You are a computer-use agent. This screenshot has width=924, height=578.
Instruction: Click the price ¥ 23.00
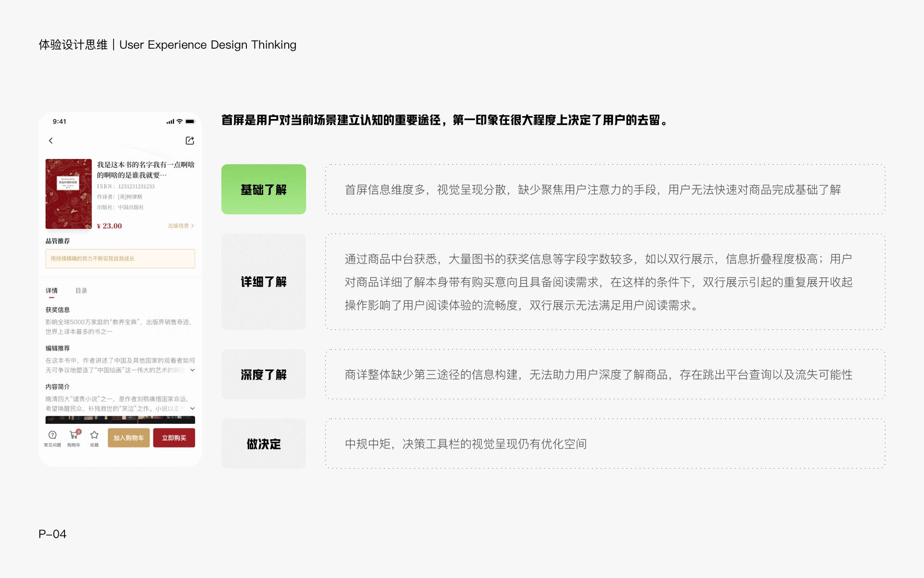pos(109,226)
